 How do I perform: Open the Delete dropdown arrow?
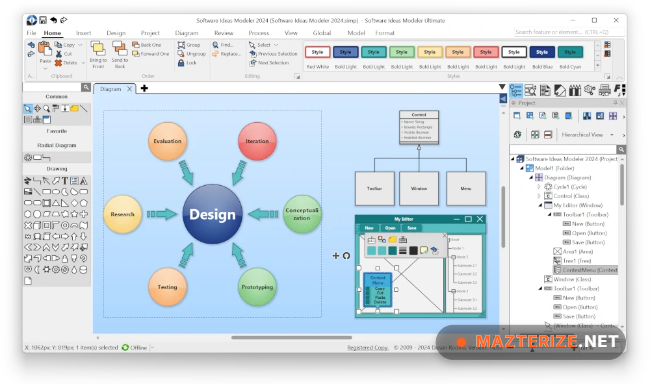83,63
